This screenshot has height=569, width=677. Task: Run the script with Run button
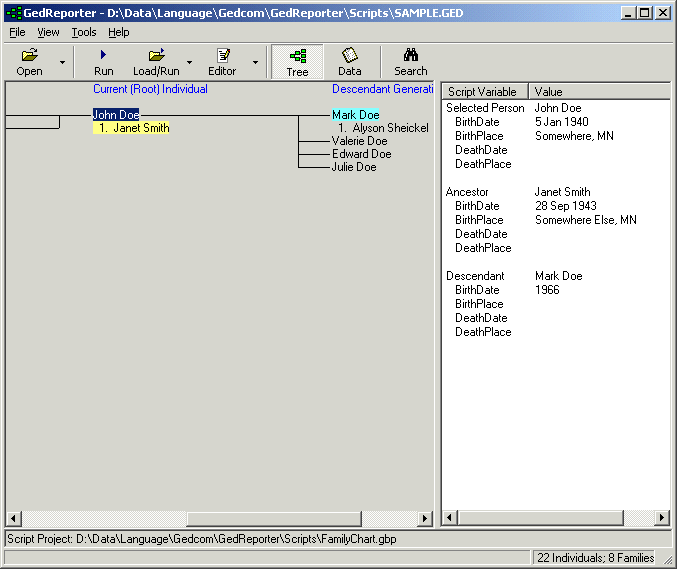click(103, 61)
